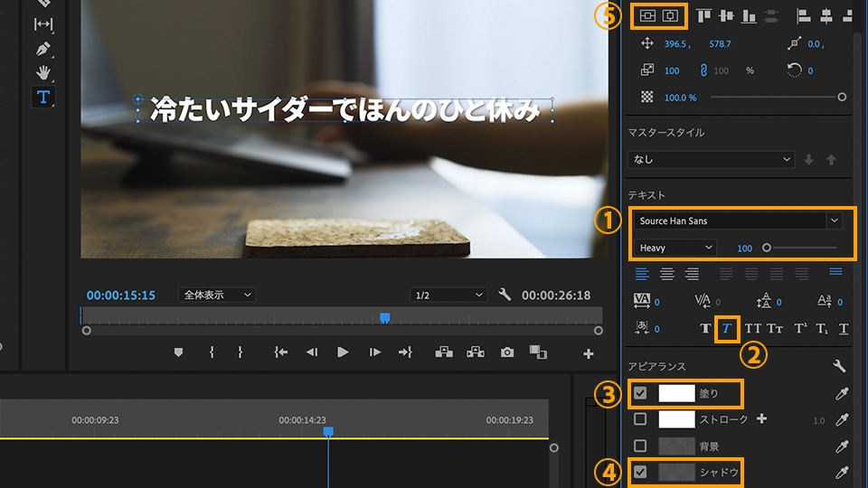Select the Slip tool in toolbar
This screenshot has width=868, height=488.
point(42,23)
